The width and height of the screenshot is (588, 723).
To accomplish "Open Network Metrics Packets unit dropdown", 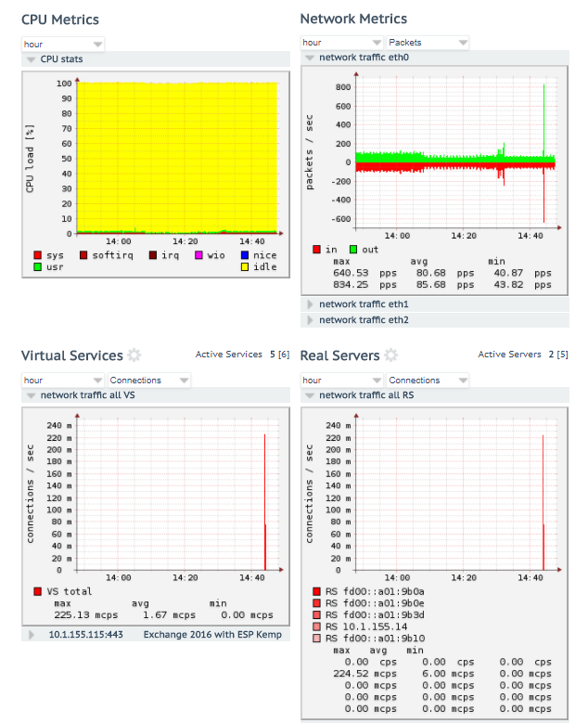I will point(428,43).
